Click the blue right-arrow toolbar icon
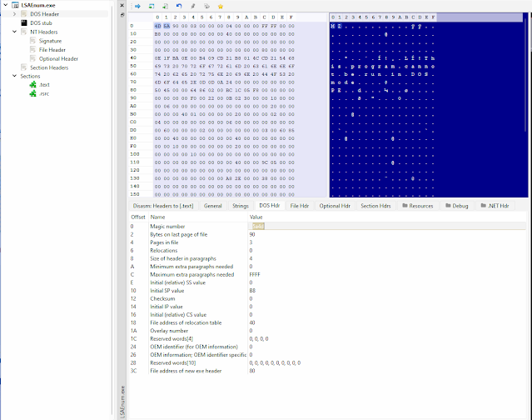Image resolution: width=532 pixels, height=420 pixels. 137,6
